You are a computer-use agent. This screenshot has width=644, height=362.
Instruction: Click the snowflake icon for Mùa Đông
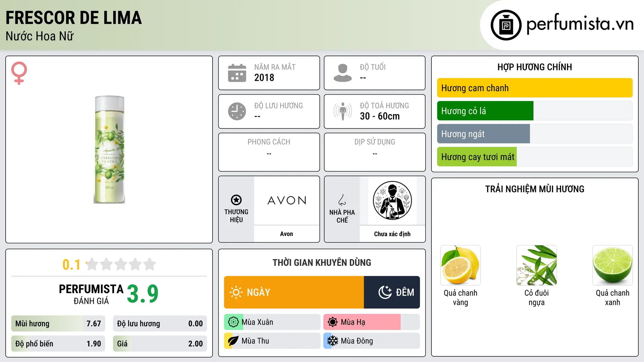[333, 341]
